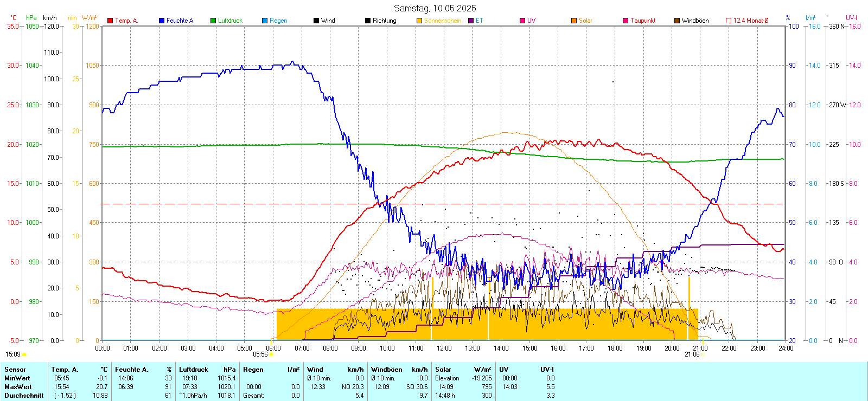Click the brown Windböen legend square
The height and width of the screenshot is (401, 868).
677,21
